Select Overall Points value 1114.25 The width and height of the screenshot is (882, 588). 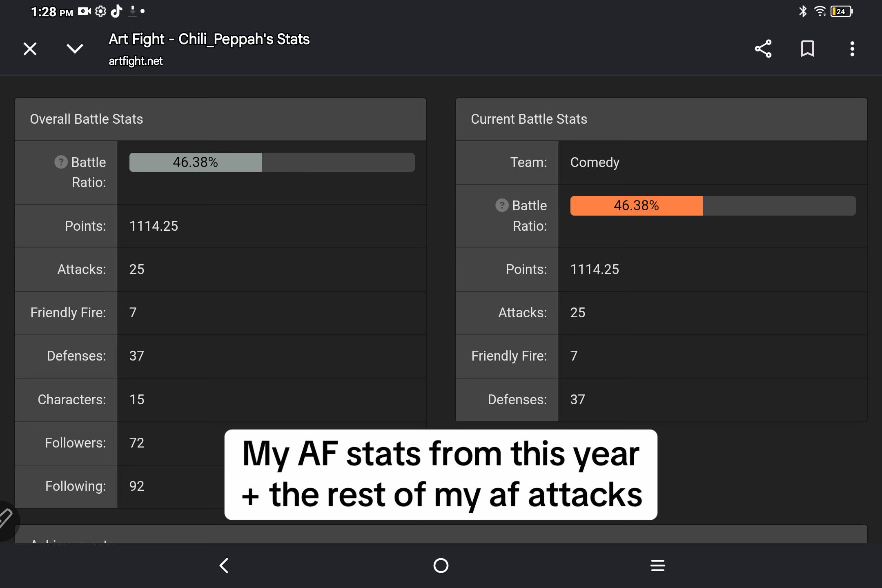tap(154, 226)
